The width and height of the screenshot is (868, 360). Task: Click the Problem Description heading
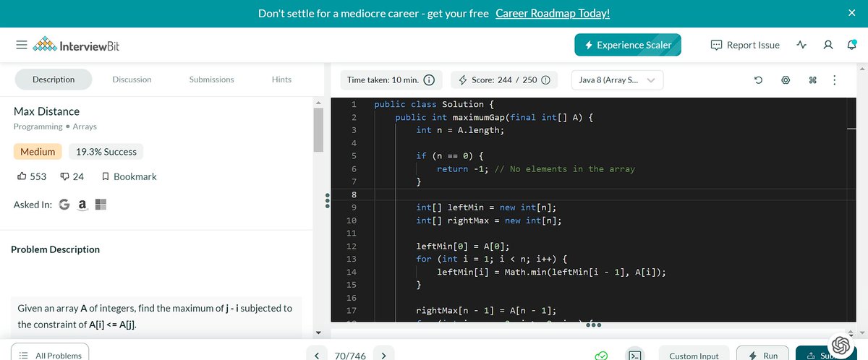click(56, 249)
